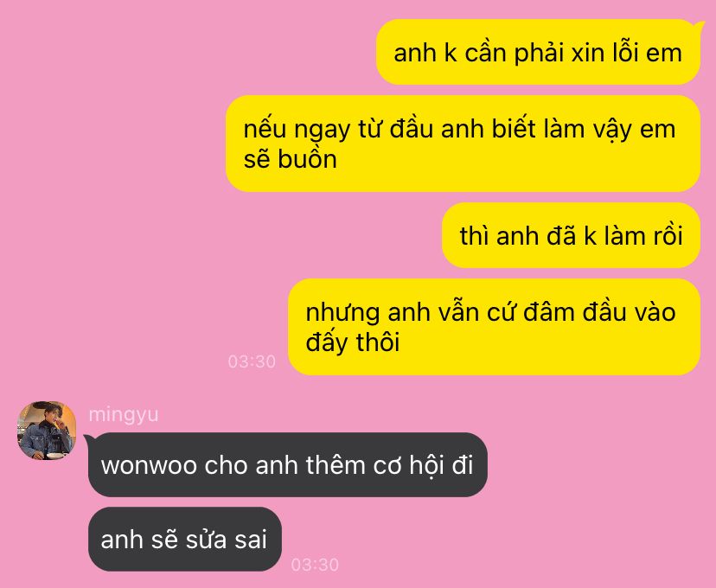Viewport: 716px width, 588px height.
Task: Click the words 'đấy thôi' in yellow bubble
Action: coord(353,342)
